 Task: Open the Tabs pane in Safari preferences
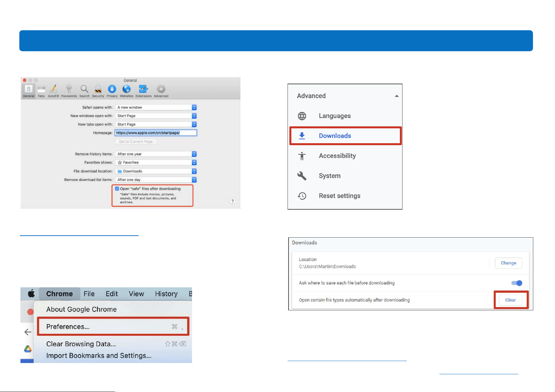pyautogui.click(x=41, y=91)
